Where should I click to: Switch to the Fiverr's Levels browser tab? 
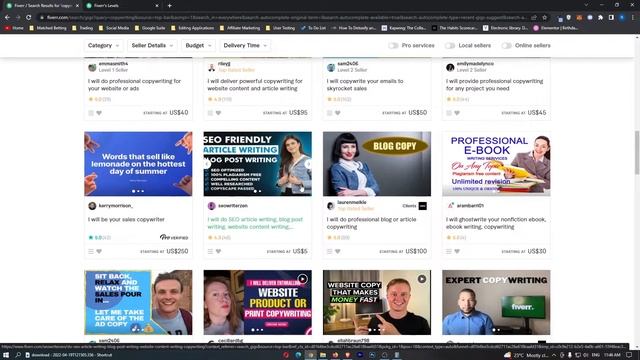(122, 6)
